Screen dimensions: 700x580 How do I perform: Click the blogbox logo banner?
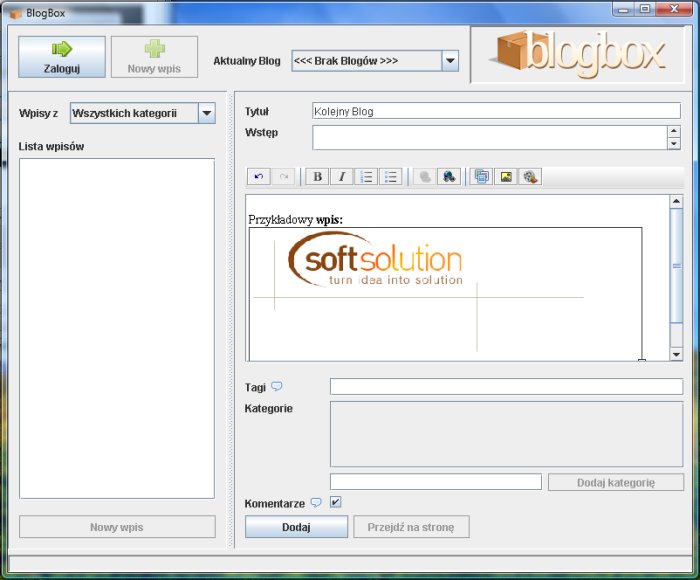pos(578,55)
